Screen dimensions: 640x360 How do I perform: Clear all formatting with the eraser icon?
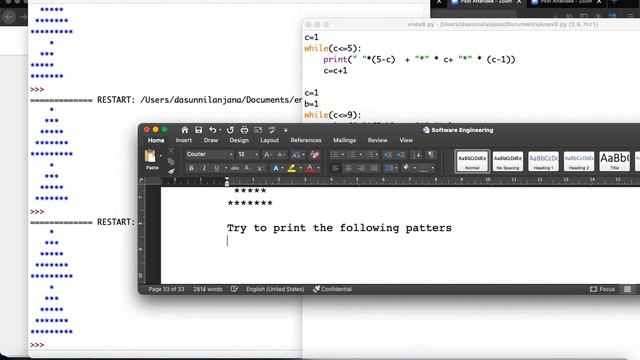[x=315, y=155]
